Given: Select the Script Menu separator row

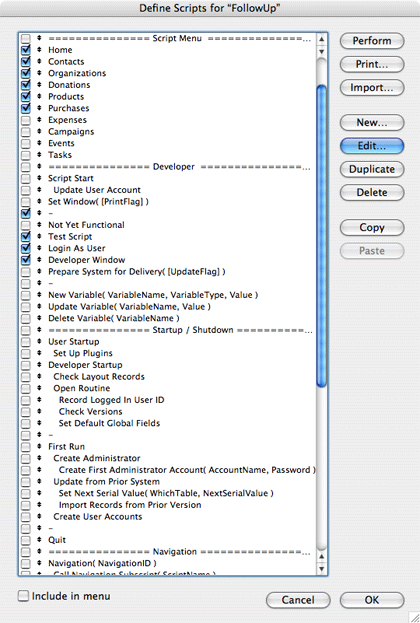Looking at the screenshot, I should coord(167,38).
